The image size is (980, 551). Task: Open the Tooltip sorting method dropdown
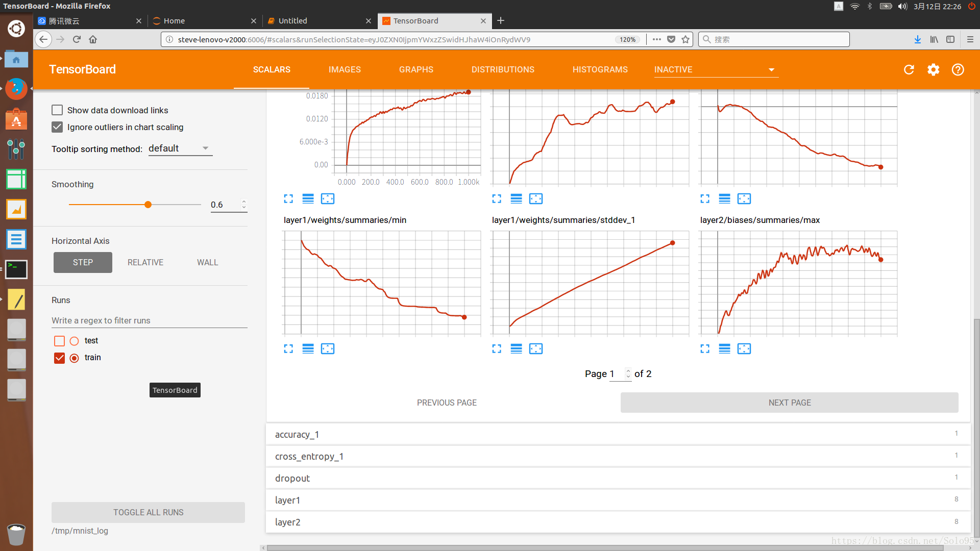[x=177, y=148]
